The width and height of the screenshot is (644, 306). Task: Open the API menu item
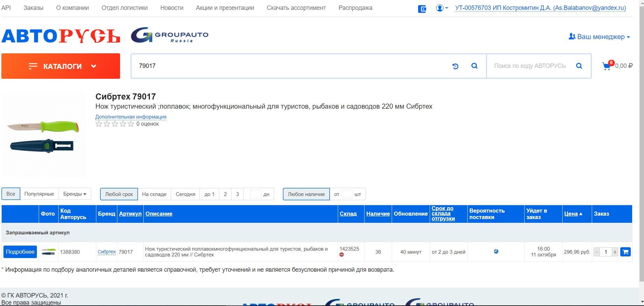[6, 8]
